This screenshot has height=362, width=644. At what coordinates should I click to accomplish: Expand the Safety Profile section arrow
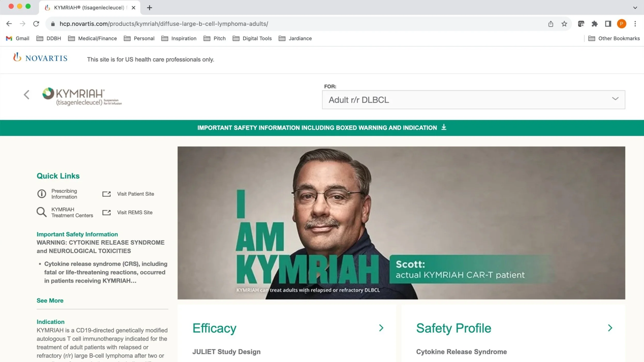click(610, 328)
